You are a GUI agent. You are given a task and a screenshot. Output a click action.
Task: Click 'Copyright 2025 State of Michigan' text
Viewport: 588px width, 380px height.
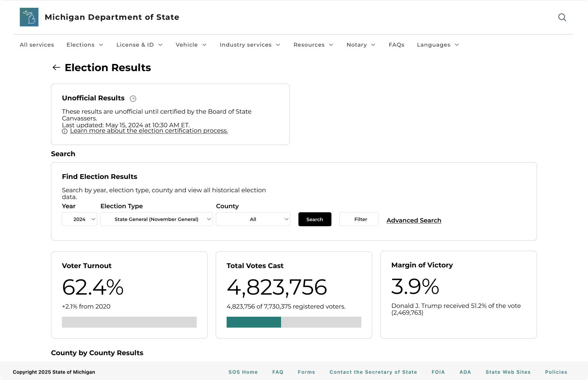click(x=54, y=372)
